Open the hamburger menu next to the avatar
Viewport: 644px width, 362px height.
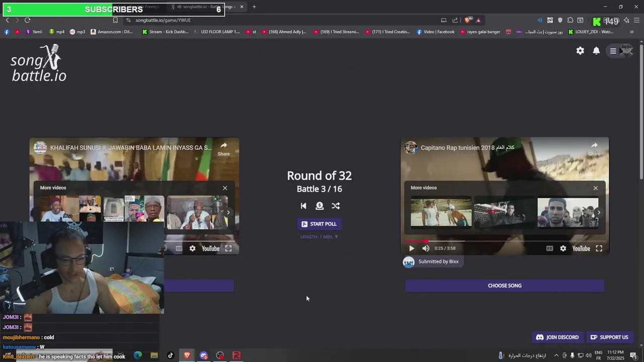coord(613,51)
